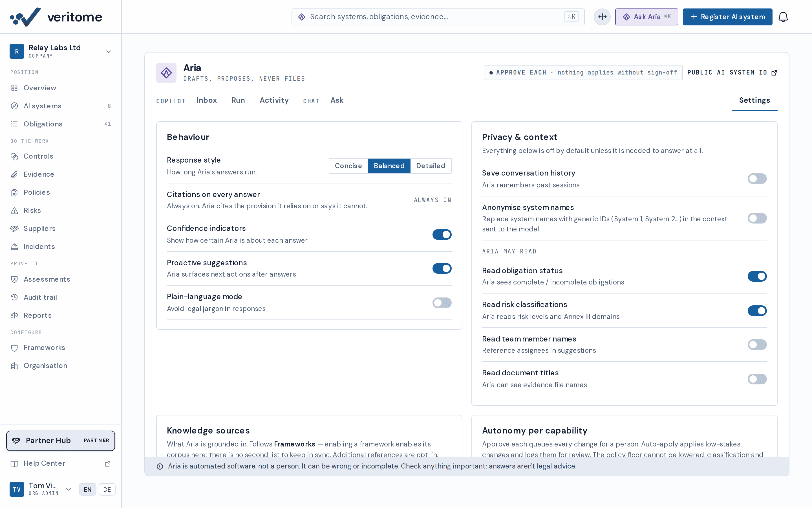This screenshot has height=508, width=812.
Task: Open Assessments shield icon
Action: [14, 279]
